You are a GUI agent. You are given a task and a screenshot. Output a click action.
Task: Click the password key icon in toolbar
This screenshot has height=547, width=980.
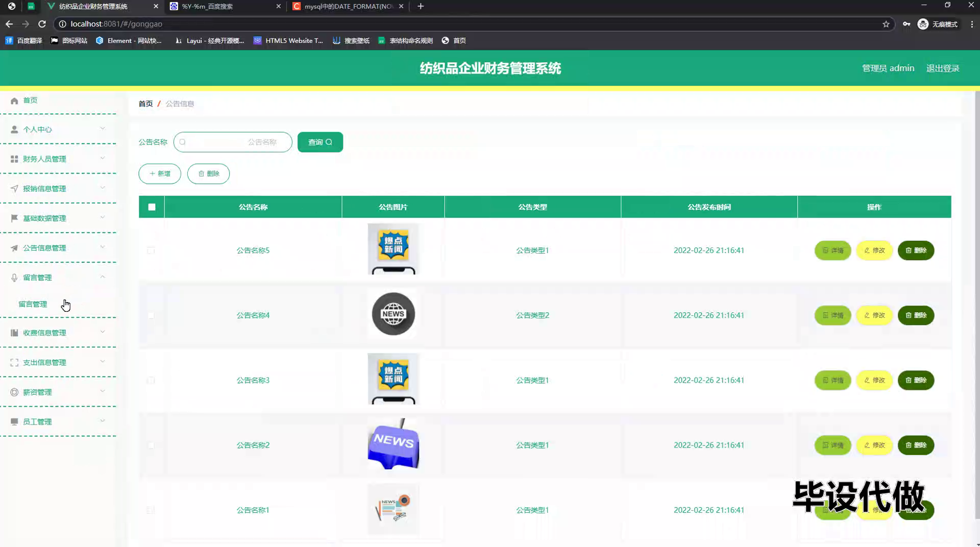906,24
